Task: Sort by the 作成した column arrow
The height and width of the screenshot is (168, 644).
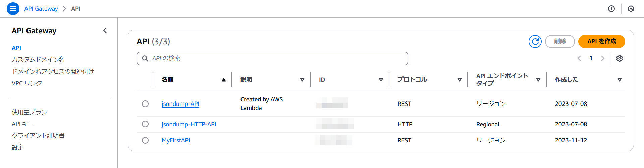Action: click(x=620, y=80)
